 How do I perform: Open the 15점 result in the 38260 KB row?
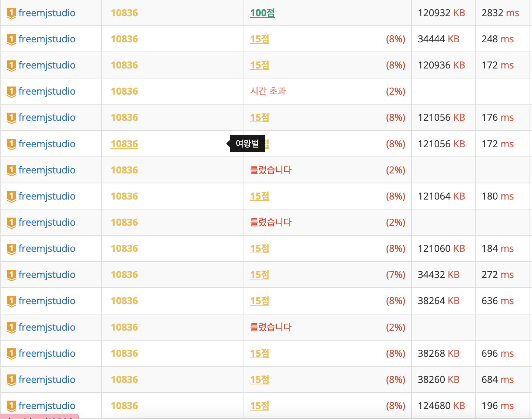tap(260, 380)
